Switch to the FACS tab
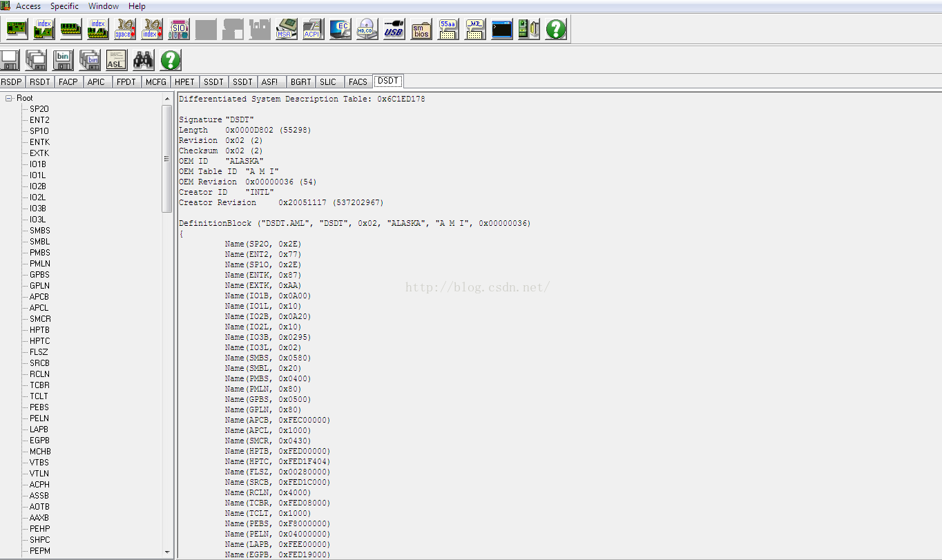 (358, 82)
